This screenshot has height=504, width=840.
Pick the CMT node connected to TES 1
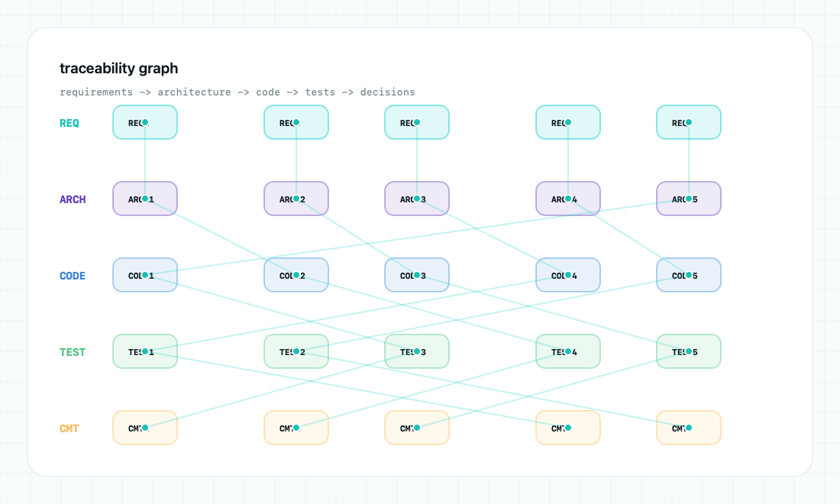[x=568, y=428]
